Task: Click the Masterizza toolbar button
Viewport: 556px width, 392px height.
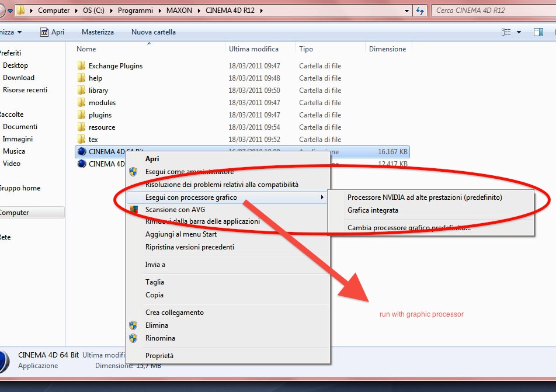Action: click(x=98, y=32)
